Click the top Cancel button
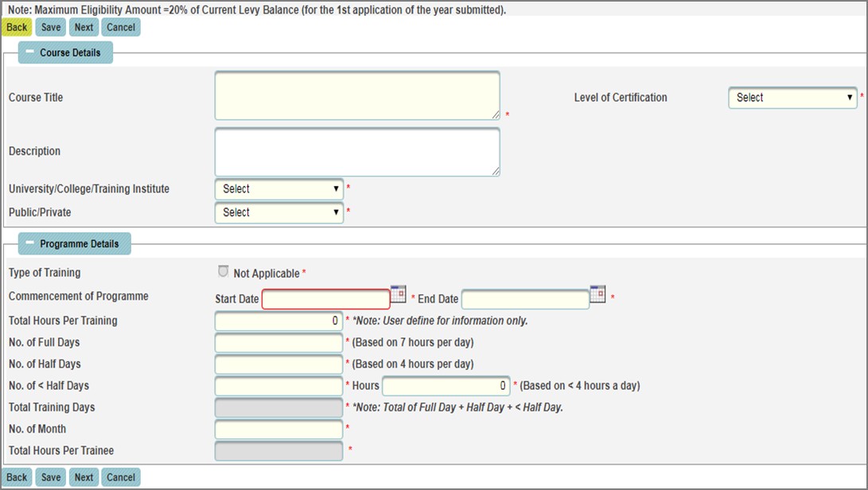This screenshot has height=490, width=868. (121, 27)
